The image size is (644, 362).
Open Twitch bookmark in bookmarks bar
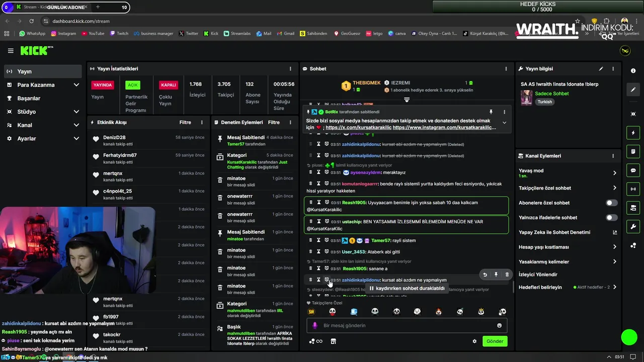click(x=119, y=34)
